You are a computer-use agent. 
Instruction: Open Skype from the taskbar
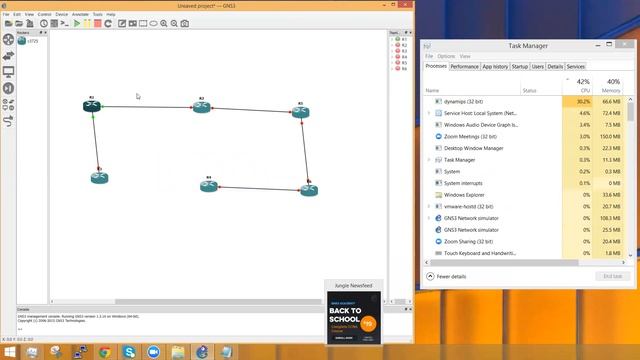pyautogui.click(x=129, y=352)
